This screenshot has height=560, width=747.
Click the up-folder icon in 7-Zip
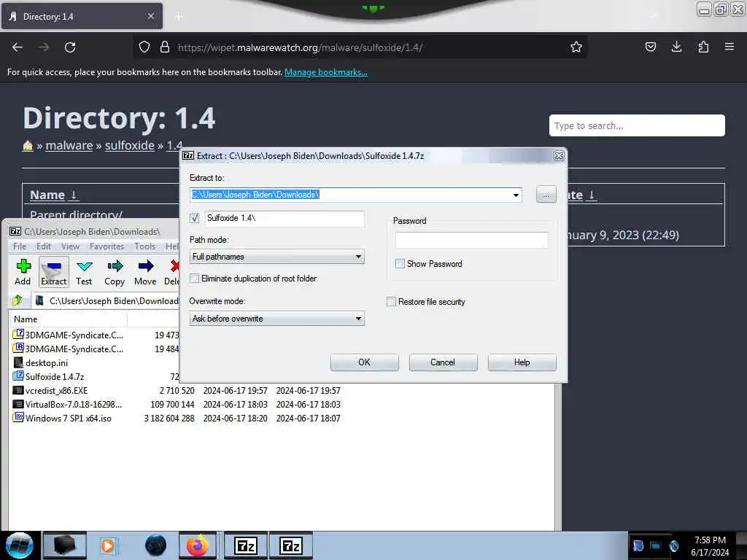point(18,300)
